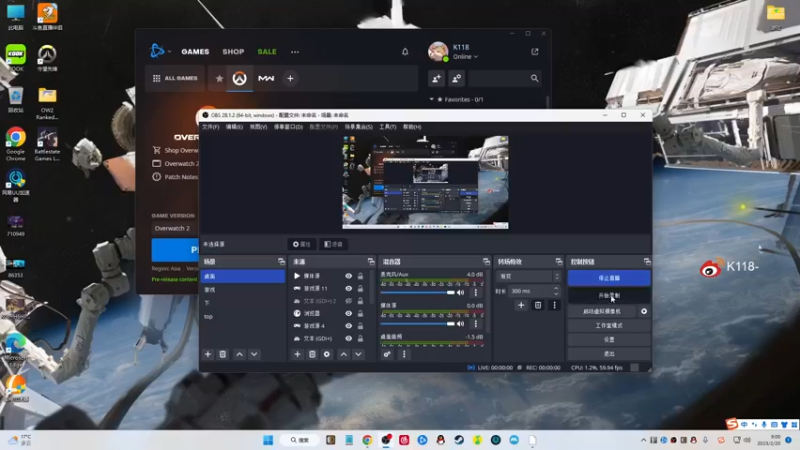The image size is (800, 450).
Task: Collapse Favorites friends list section
Action: pyautogui.click(x=432, y=99)
